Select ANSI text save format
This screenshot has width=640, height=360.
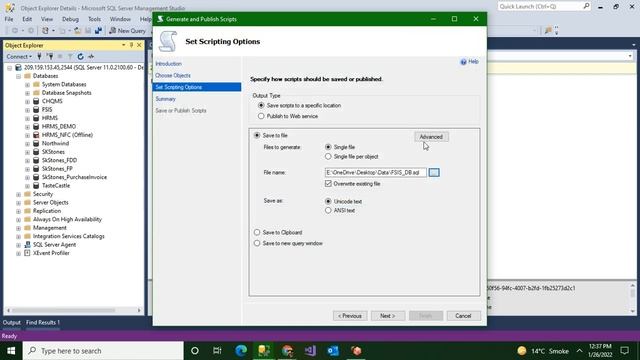(328, 211)
